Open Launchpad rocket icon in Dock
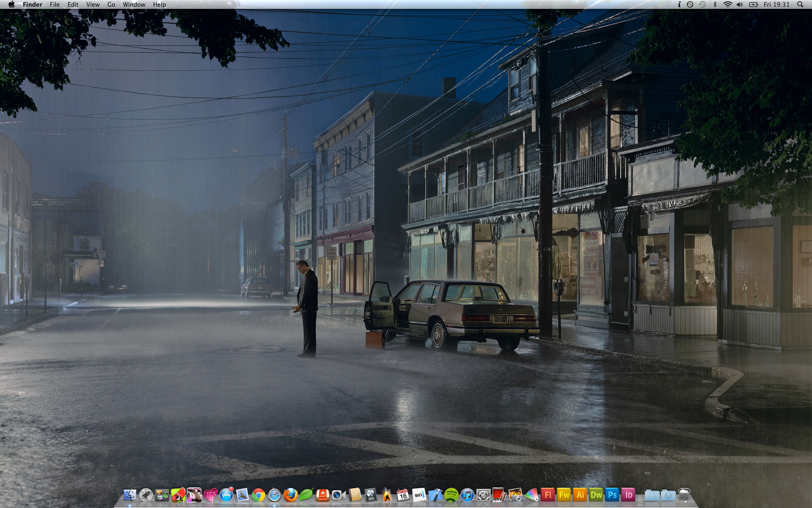The width and height of the screenshot is (812, 508). tap(146, 494)
